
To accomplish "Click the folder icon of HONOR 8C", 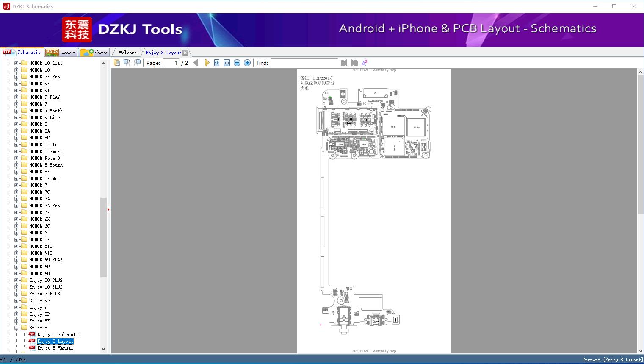I will (x=24, y=138).
